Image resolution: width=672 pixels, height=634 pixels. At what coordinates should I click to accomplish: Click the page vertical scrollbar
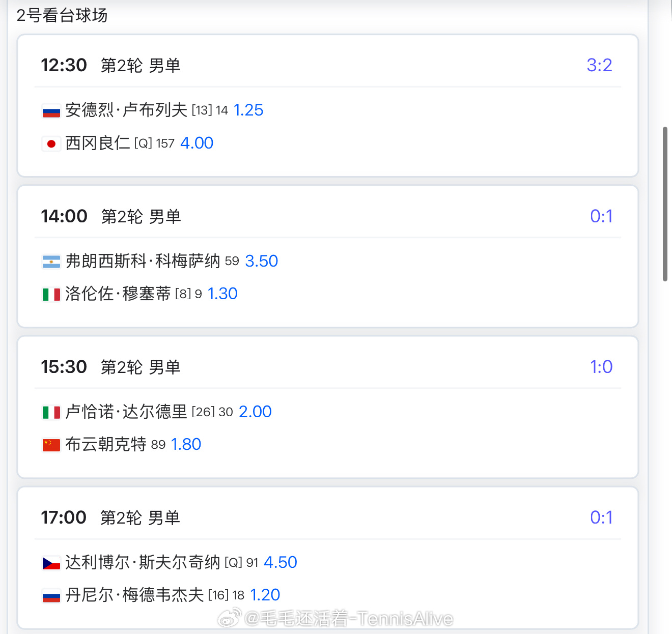[x=665, y=204]
